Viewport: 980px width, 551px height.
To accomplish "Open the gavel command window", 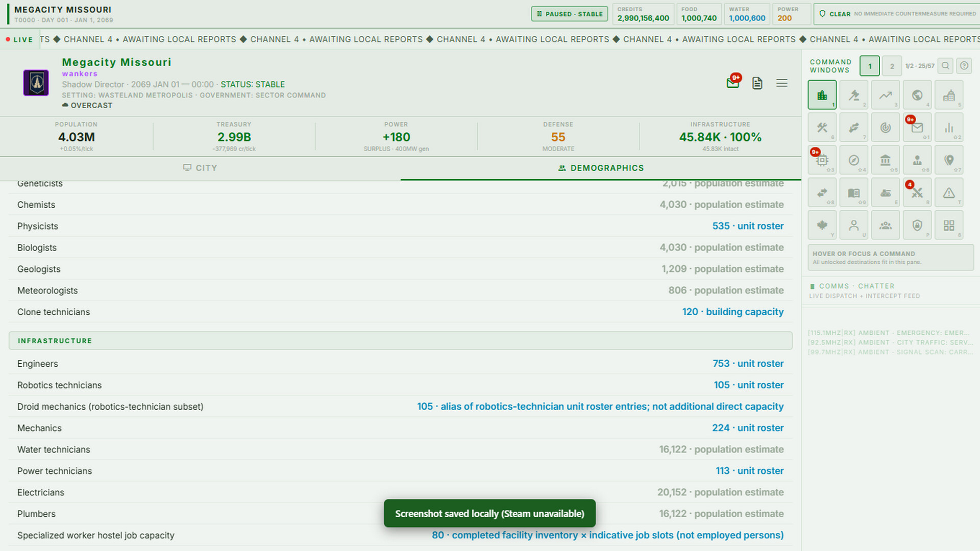I will click(853, 95).
